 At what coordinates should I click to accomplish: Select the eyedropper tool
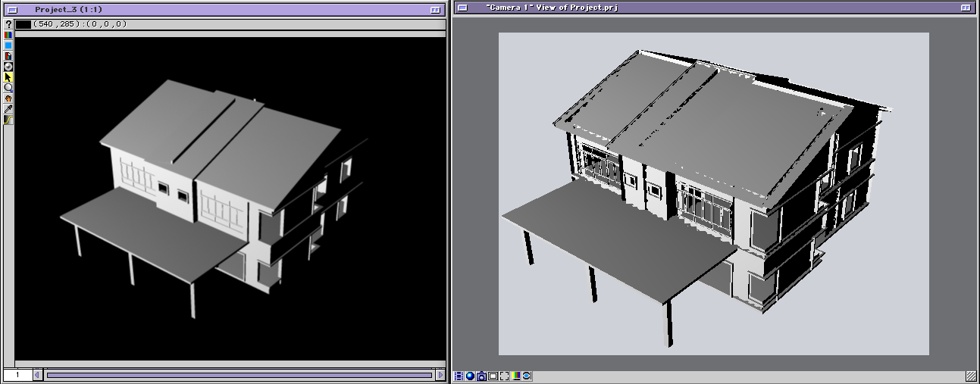coord(8,109)
